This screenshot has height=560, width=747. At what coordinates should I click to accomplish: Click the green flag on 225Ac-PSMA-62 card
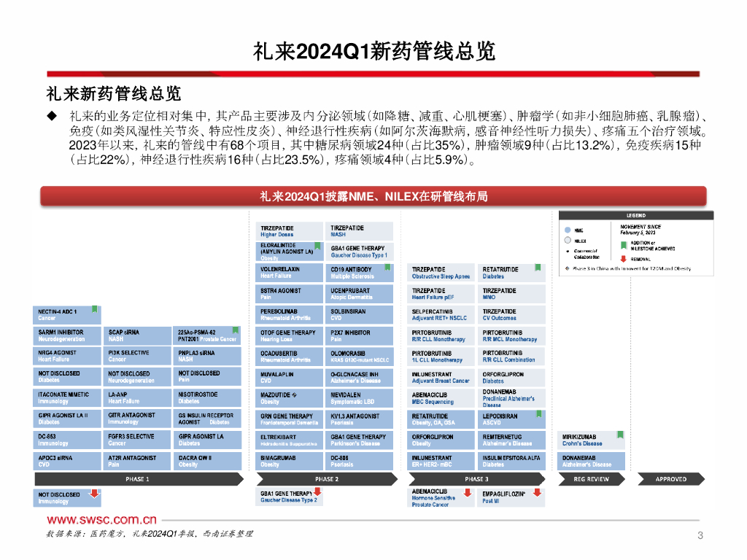coord(236,330)
